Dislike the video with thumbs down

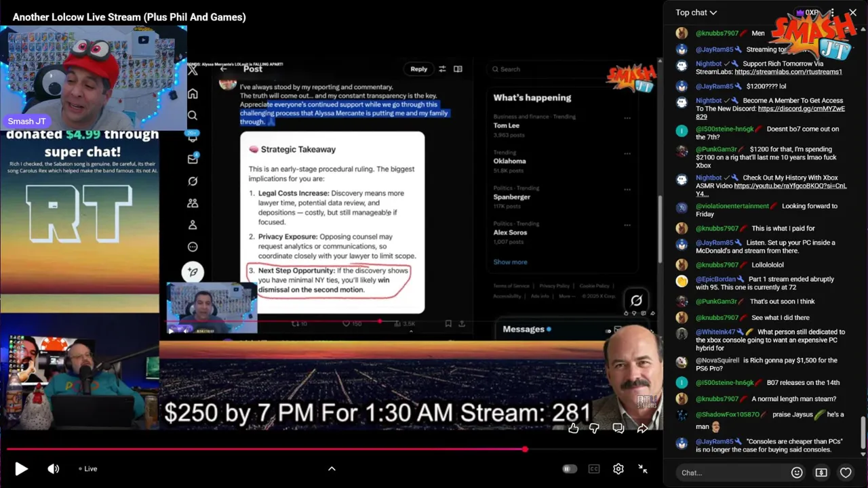click(x=594, y=428)
